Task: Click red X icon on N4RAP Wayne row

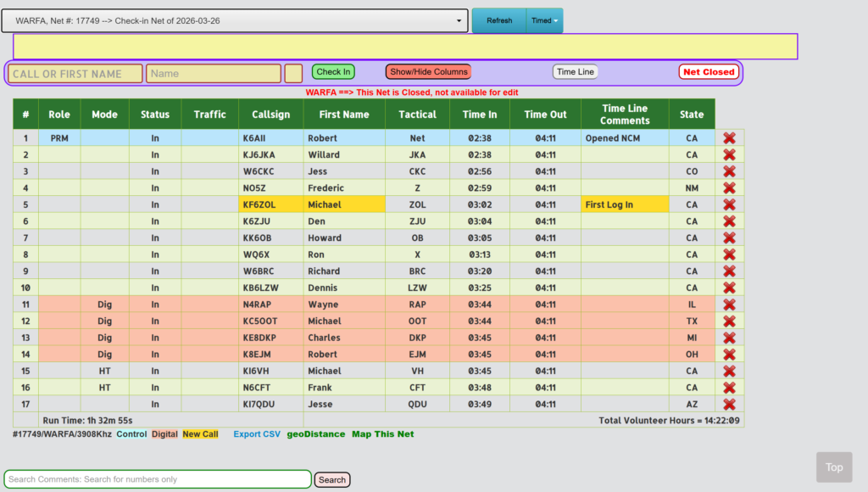Action: [729, 305]
